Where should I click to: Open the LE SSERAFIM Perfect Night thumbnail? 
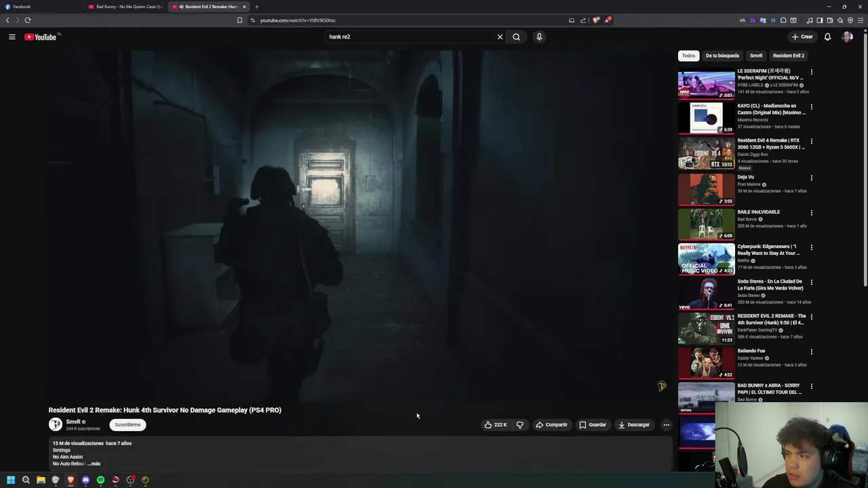(706, 83)
